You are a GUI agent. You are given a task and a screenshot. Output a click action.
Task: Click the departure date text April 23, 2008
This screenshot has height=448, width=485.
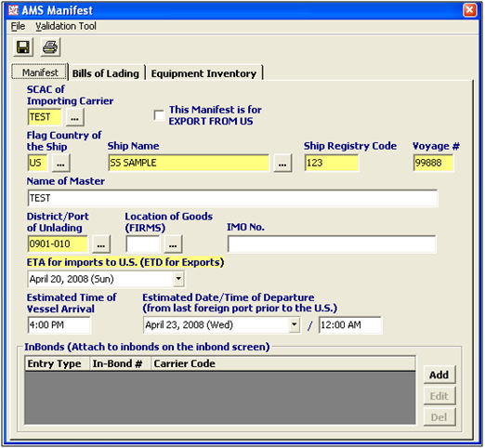189,325
